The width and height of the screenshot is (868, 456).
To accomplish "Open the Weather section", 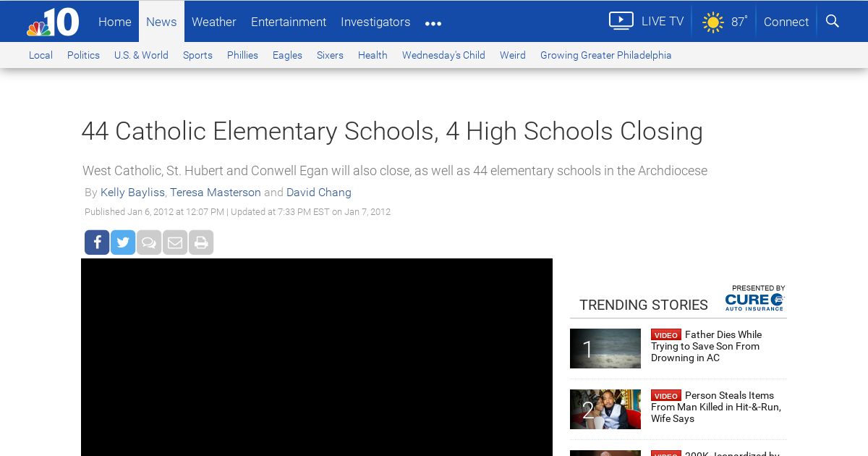I will pyautogui.click(x=214, y=22).
